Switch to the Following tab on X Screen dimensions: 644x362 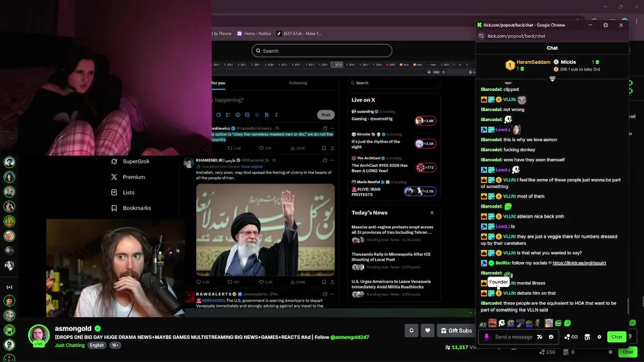(298, 83)
